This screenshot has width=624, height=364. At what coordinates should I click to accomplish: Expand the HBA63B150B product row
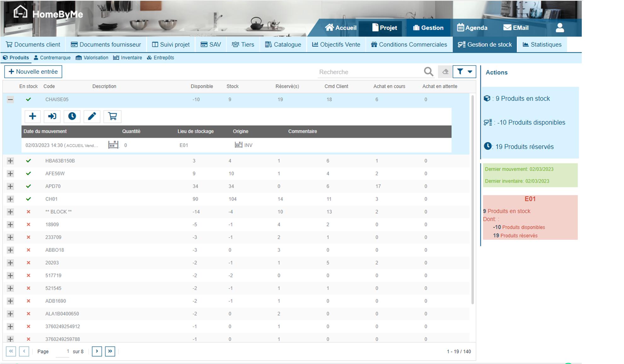(10, 161)
